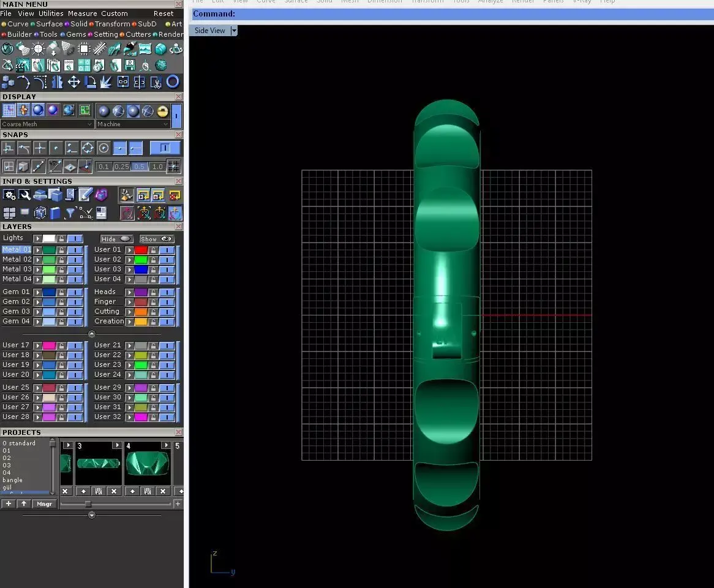Expand User 01 layer arrow
Screen dimensions: 714x588
tap(129, 250)
